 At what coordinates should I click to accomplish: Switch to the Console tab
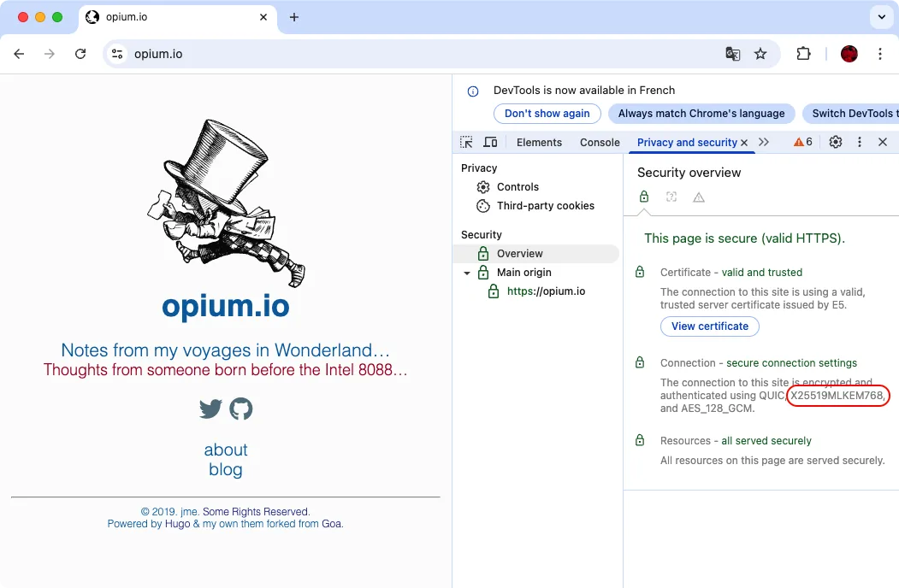(600, 143)
